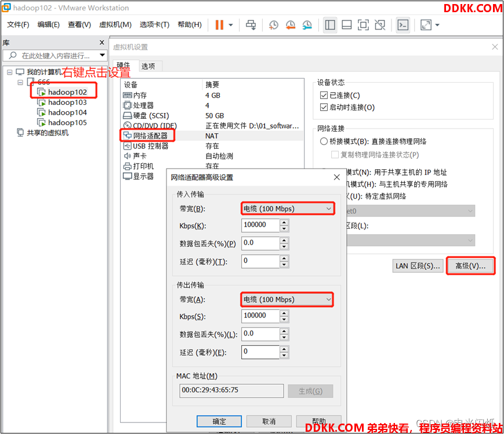Select the 显示器 device row

coord(144,176)
